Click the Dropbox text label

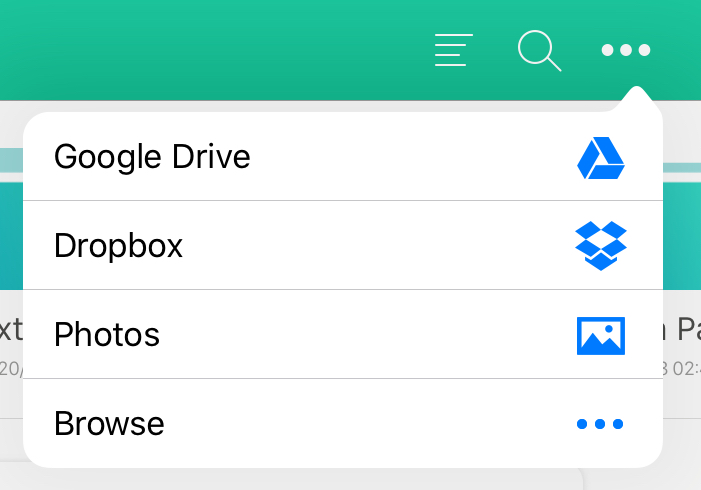click(118, 246)
